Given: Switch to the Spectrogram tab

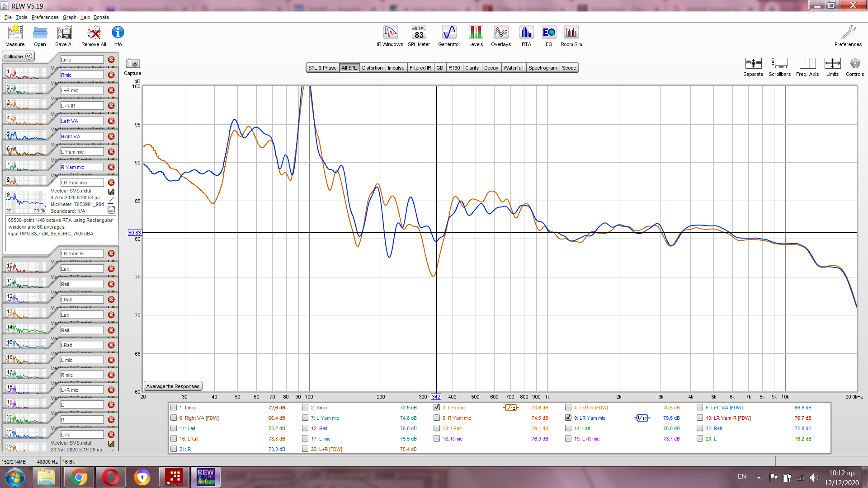Looking at the screenshot, I should 542,68.
